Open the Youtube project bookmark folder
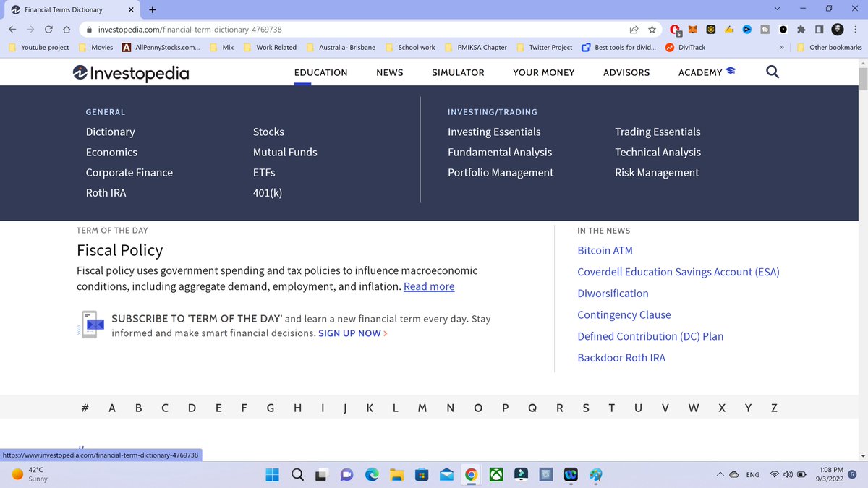 (39, 48)
